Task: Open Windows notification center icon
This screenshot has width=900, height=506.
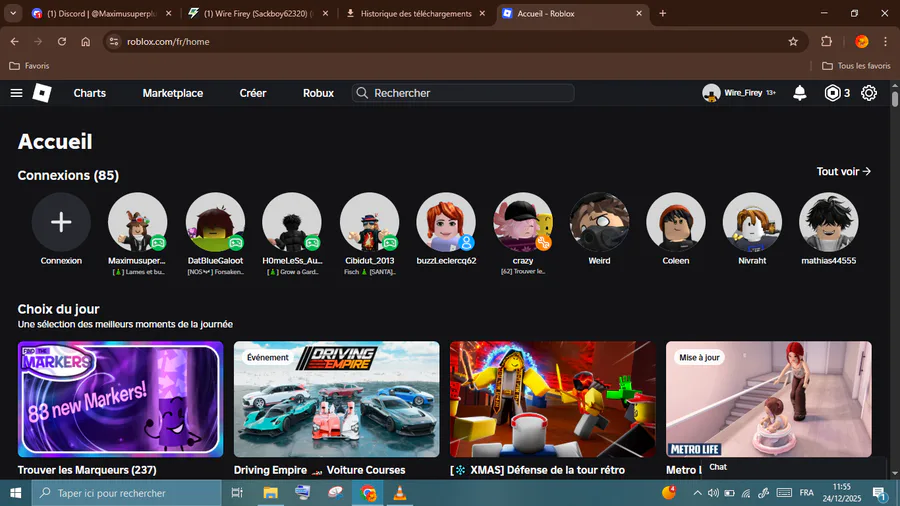Action: [879, 493]
